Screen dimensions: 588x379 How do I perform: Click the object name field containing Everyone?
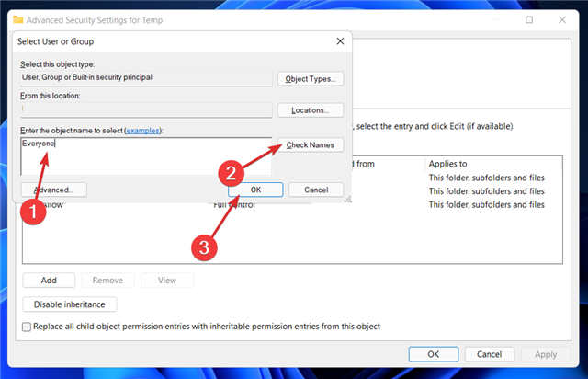tap(146, 156)
